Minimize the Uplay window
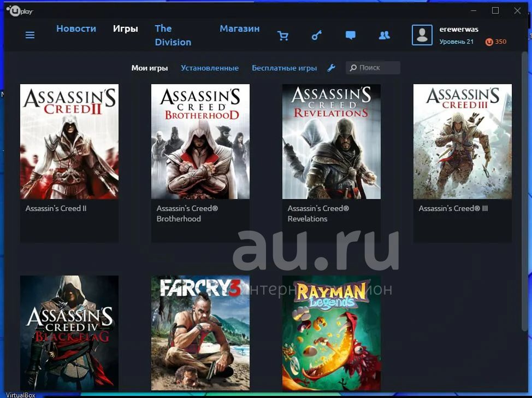Image resolution: width=532 pixels, height=398 pixels. [x=474, y=10]
